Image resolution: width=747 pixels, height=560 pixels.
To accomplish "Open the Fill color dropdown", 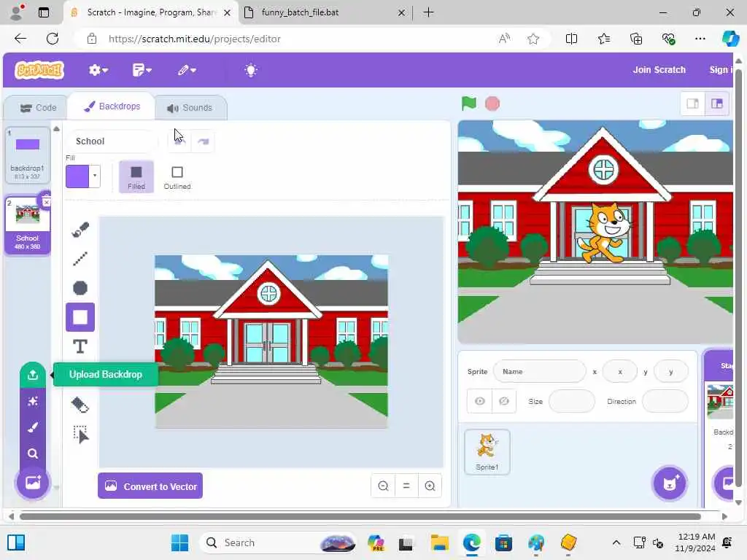I will [95, 176].
